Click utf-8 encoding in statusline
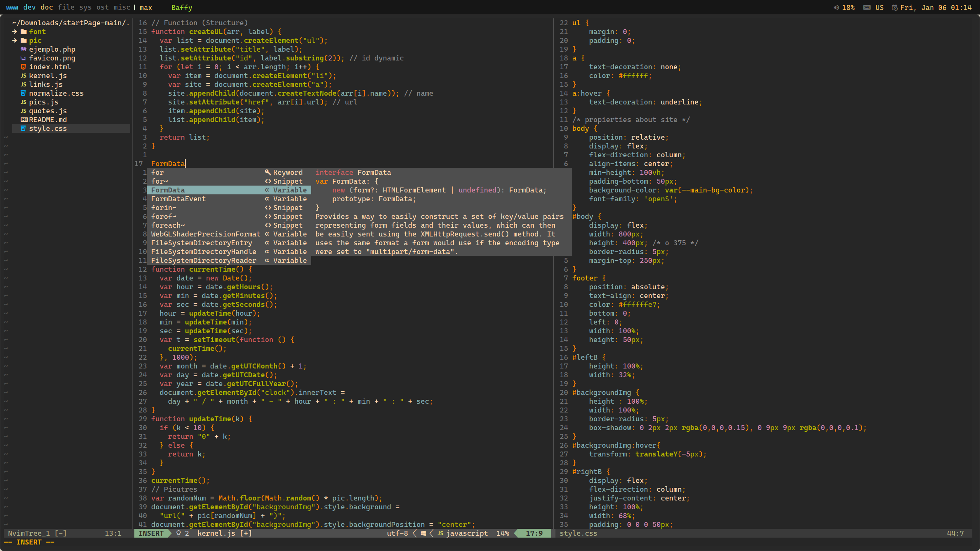This screenshot has height=551, width=980. [x=397, y=533]
